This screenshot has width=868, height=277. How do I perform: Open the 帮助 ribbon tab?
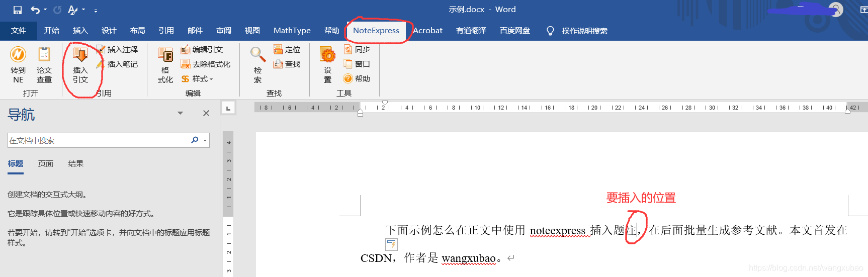(332, 31)
